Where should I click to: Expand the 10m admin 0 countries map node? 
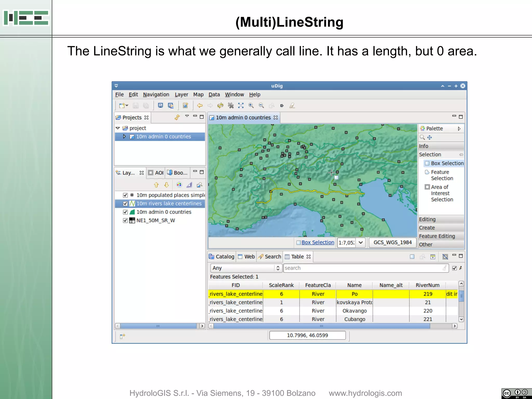124,136
